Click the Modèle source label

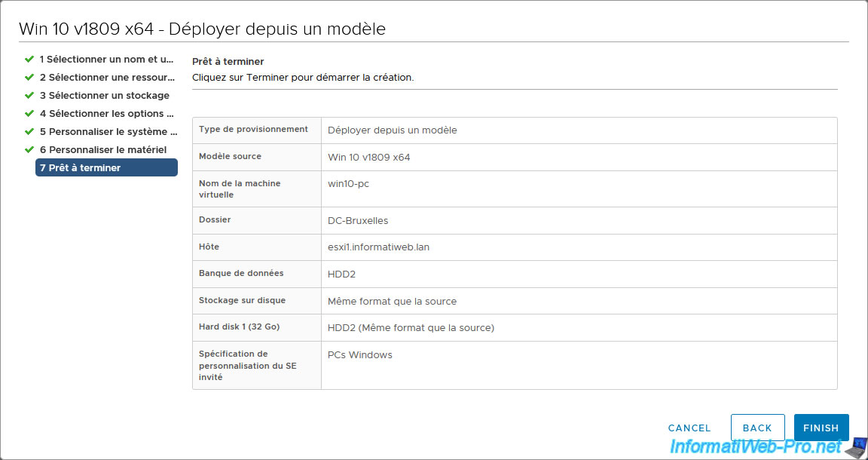[x=230, y=156]
